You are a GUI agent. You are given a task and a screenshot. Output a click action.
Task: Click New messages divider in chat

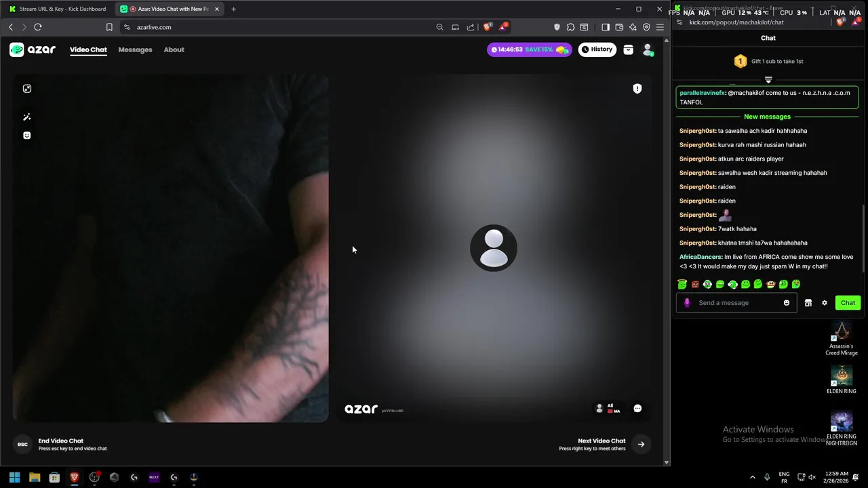(x=767, y=117)
